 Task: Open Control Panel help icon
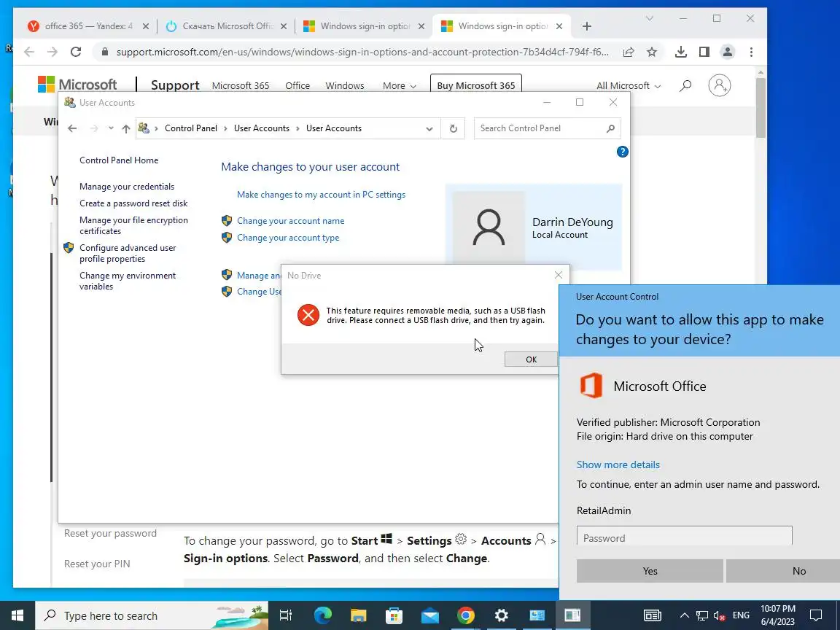622,152
